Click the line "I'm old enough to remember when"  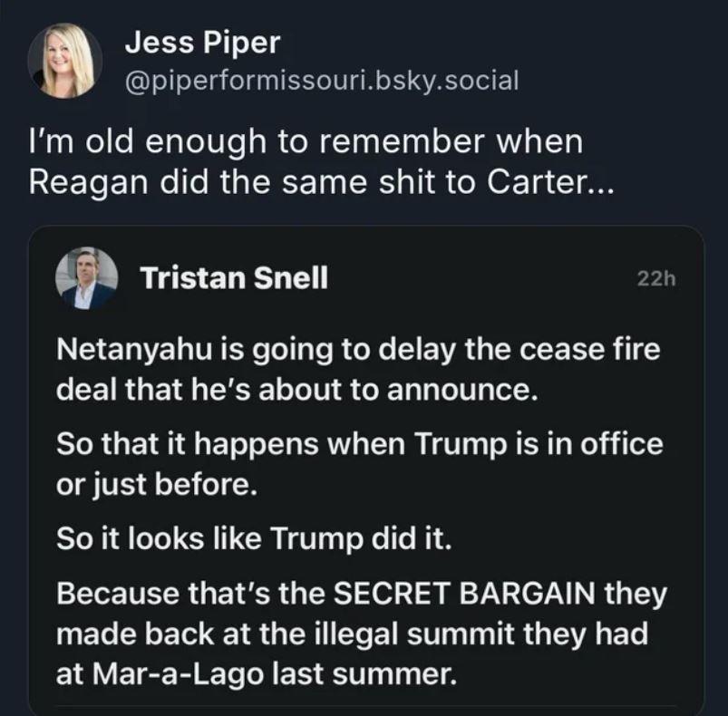coord(307,143)
